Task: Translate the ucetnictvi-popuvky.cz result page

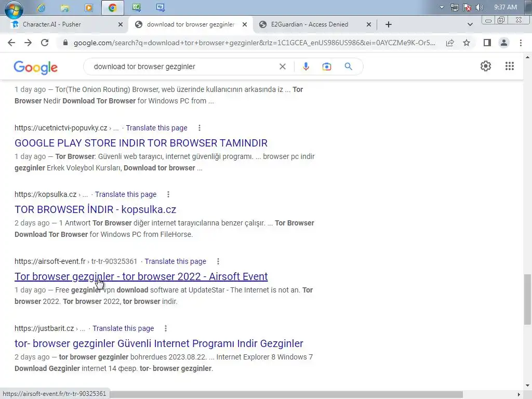Action: pos(156,128)
